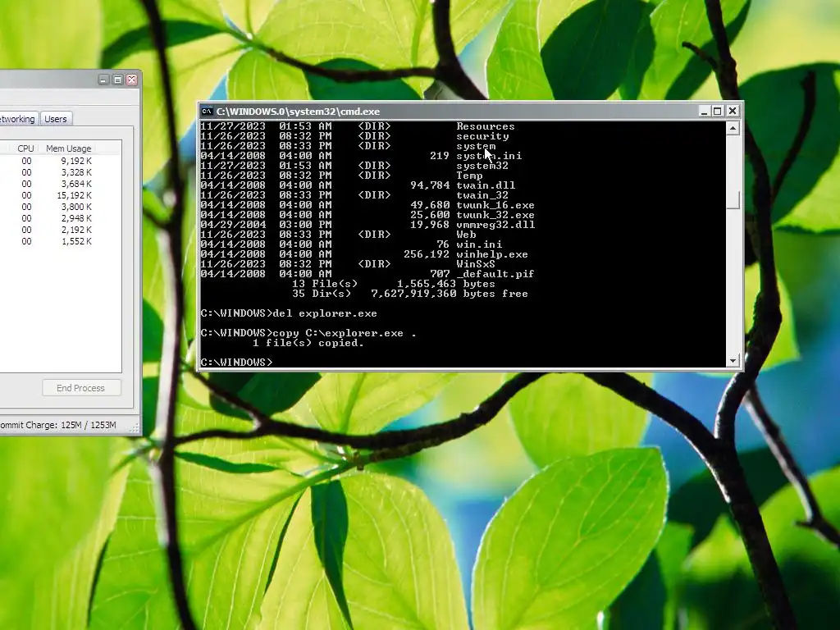Click the '1 file(s) copied.' output line
This screenshot has height=630, width=840.
308,343
